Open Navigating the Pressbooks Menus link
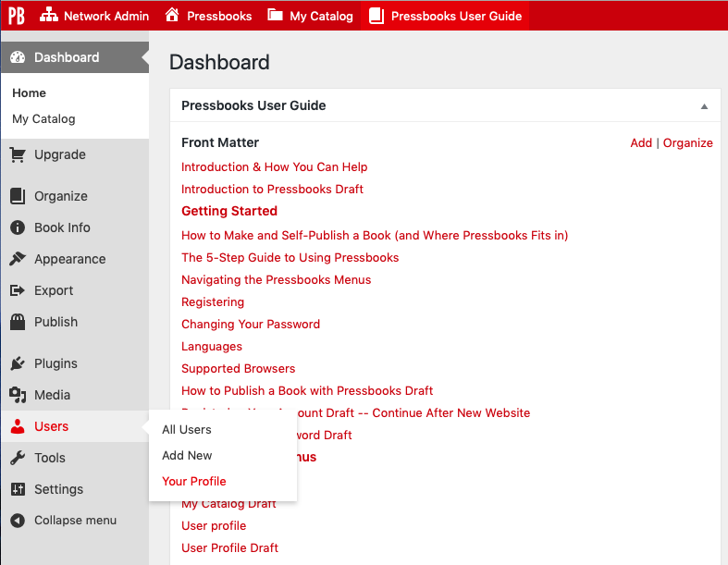This screenshot has height=565, width=728. click(x=277, y=279)
